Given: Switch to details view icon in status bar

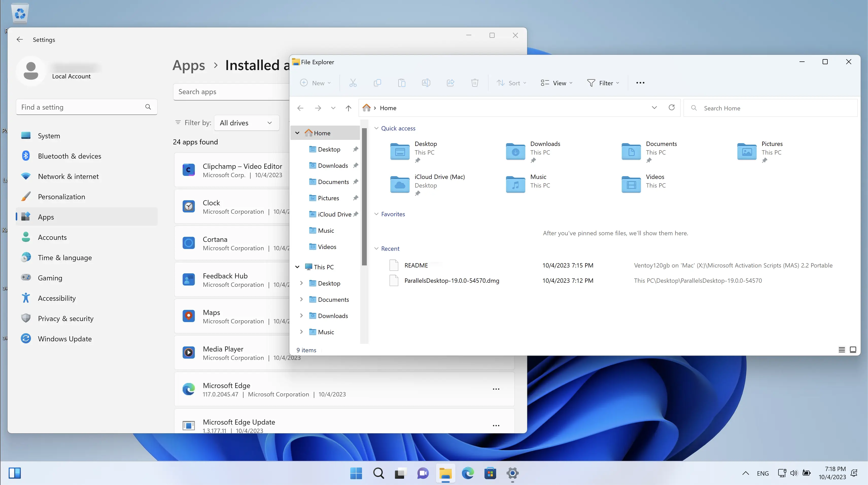Looking at the screenshot, I should tap(841, 349).
